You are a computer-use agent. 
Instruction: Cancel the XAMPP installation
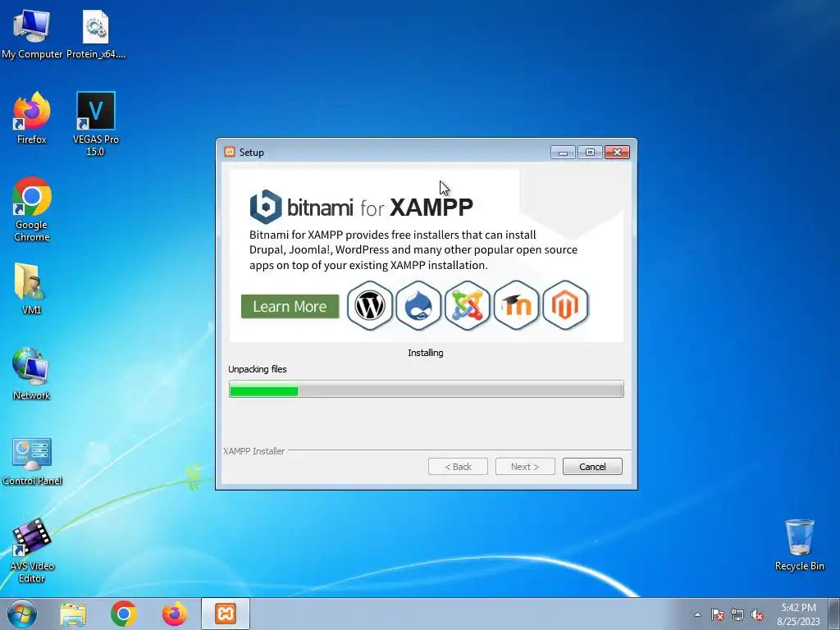click(x=592, y=467)
